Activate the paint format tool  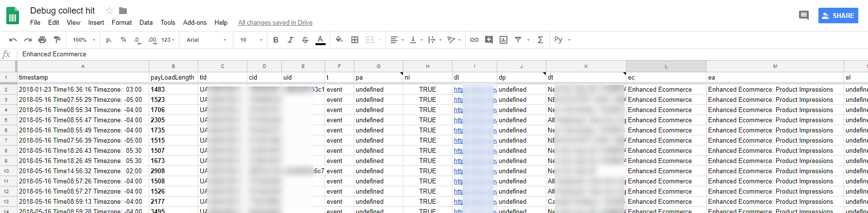tap(57, 40)
